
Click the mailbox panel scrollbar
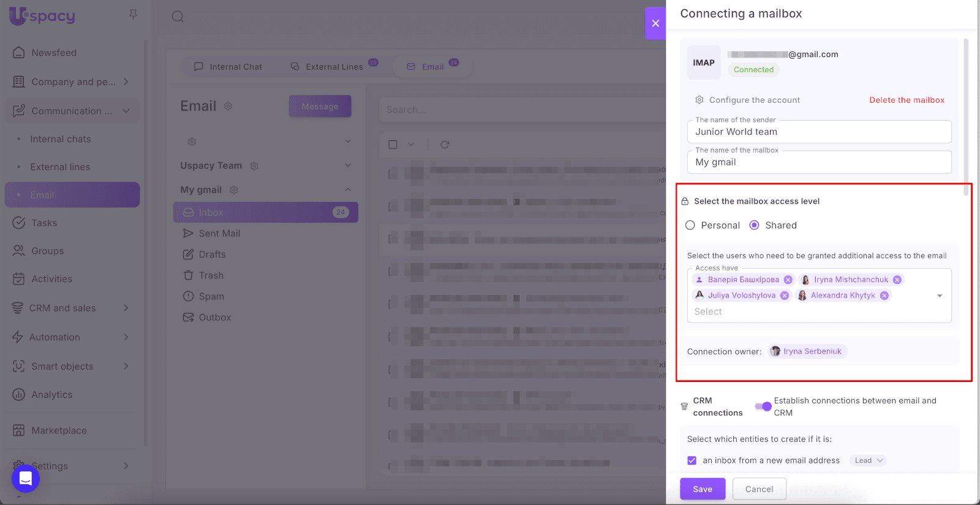966,116
